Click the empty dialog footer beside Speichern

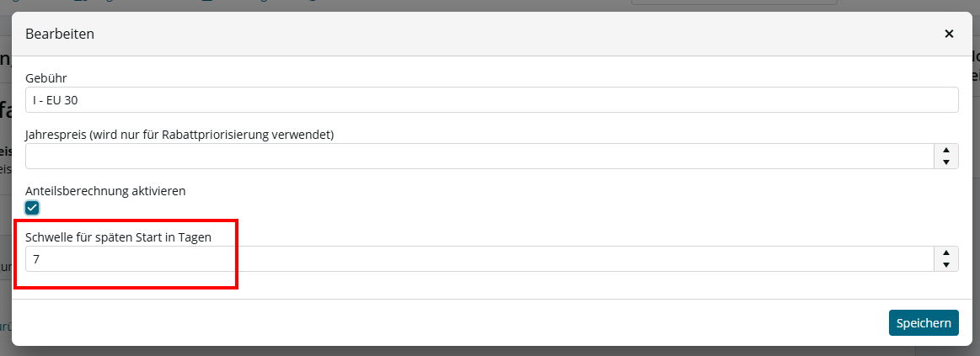click(x=450, y=323)
